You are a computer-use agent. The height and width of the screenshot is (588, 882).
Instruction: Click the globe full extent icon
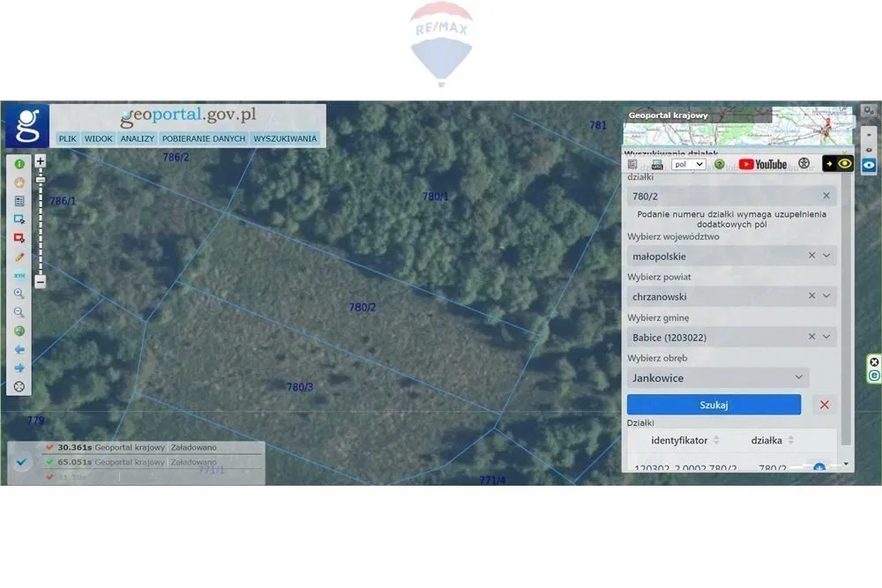click(19, 331)
